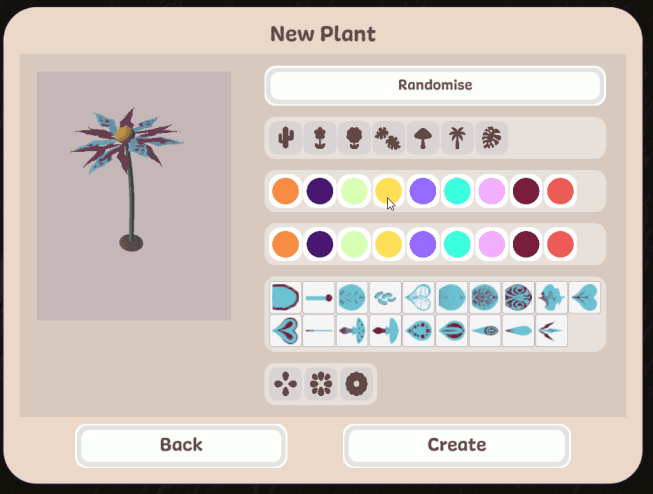Select yellow in the upper color row
Screen dimensions: 653x494
point(389,191)
